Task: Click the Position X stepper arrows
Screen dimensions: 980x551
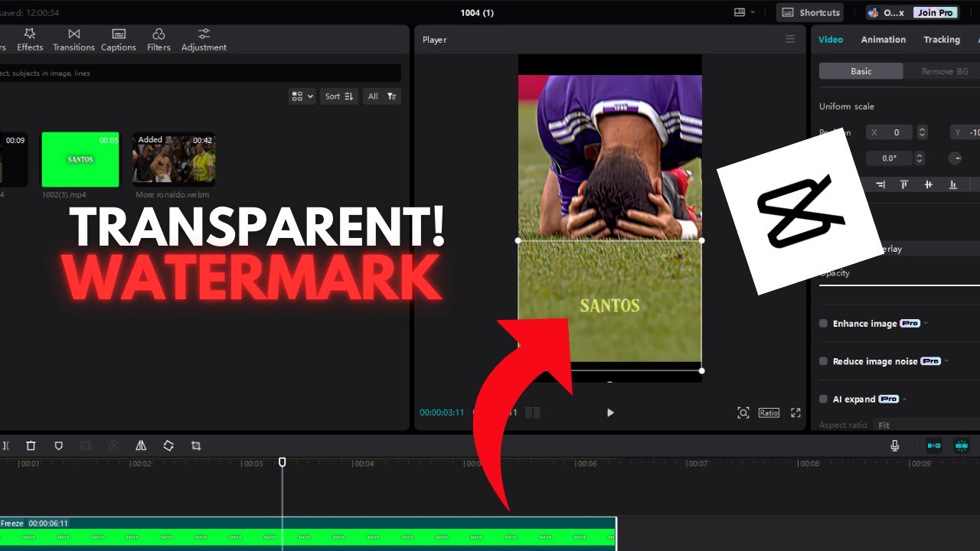Action: (x=922, y=132)
